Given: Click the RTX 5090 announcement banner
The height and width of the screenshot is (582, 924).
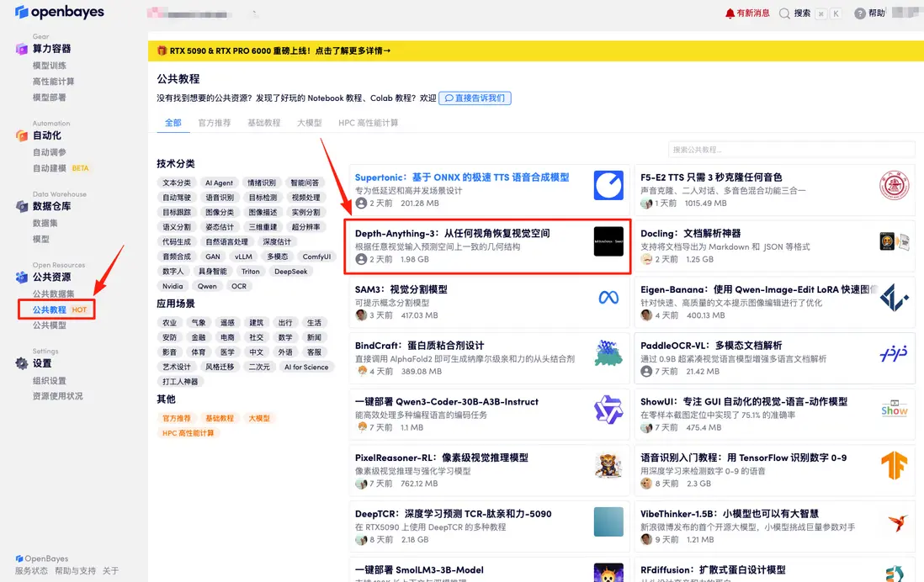Looking at the screenshot, I should pyautogui.click(x=536, y=50).
